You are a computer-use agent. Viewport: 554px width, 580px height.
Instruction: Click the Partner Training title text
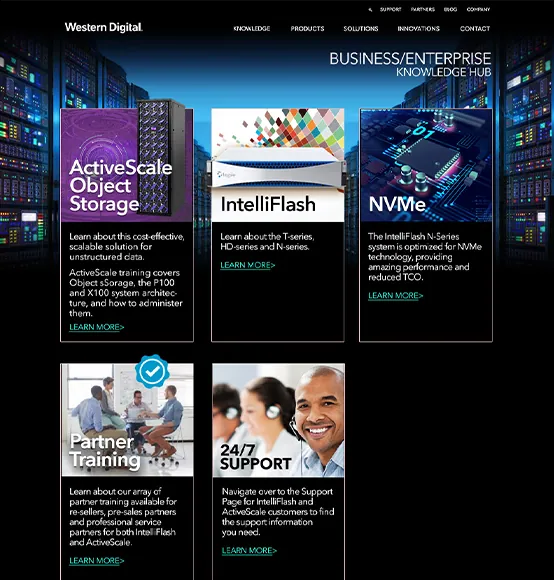[105, 451]
